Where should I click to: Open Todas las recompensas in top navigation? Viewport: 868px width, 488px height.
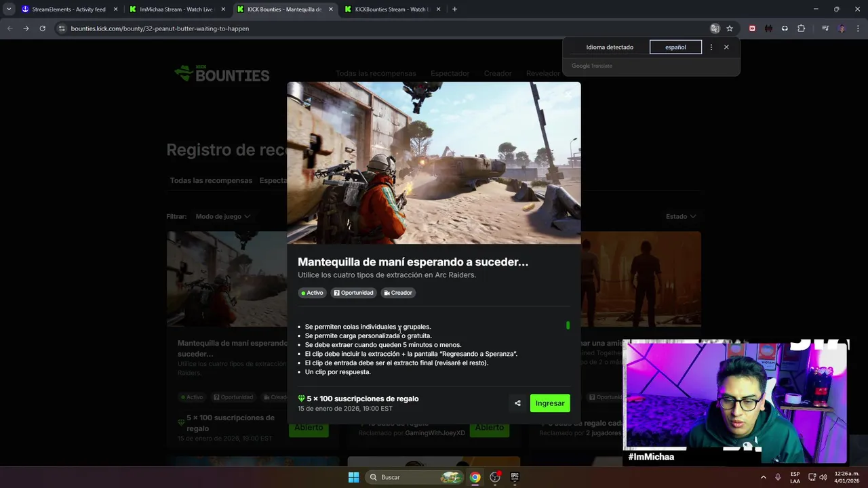tap(376, 73)
